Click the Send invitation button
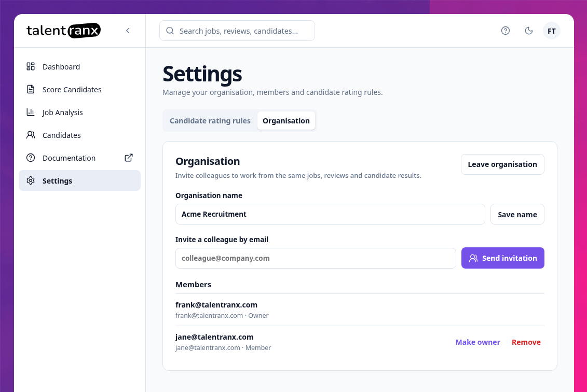 tap(503, 258)
